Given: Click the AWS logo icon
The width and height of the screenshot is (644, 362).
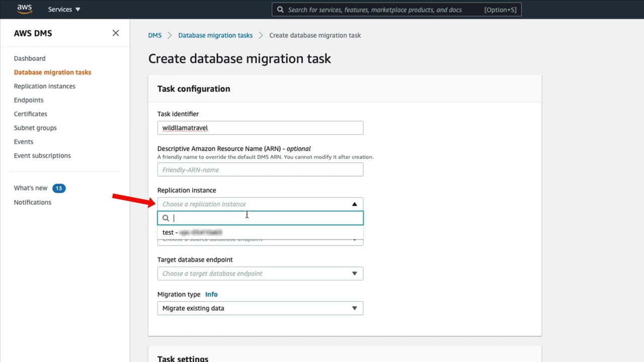Looking at the screenshot, I should tap(24, 9).
